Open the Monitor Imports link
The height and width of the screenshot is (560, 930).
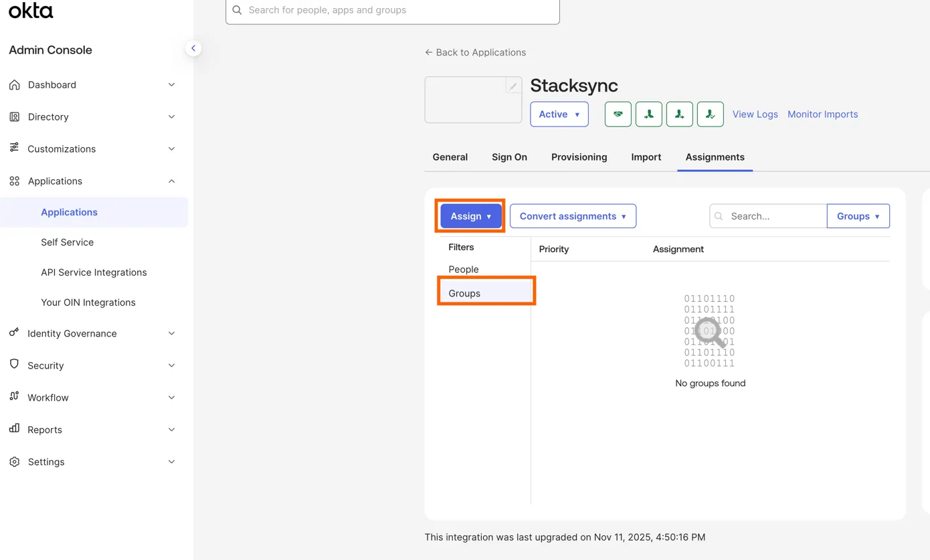(x=822, y=114)
